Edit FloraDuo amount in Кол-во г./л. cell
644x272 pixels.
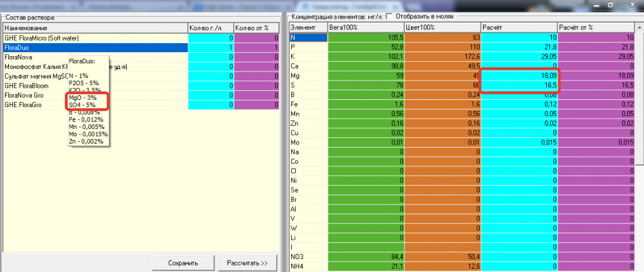click(x=211, y=48)
